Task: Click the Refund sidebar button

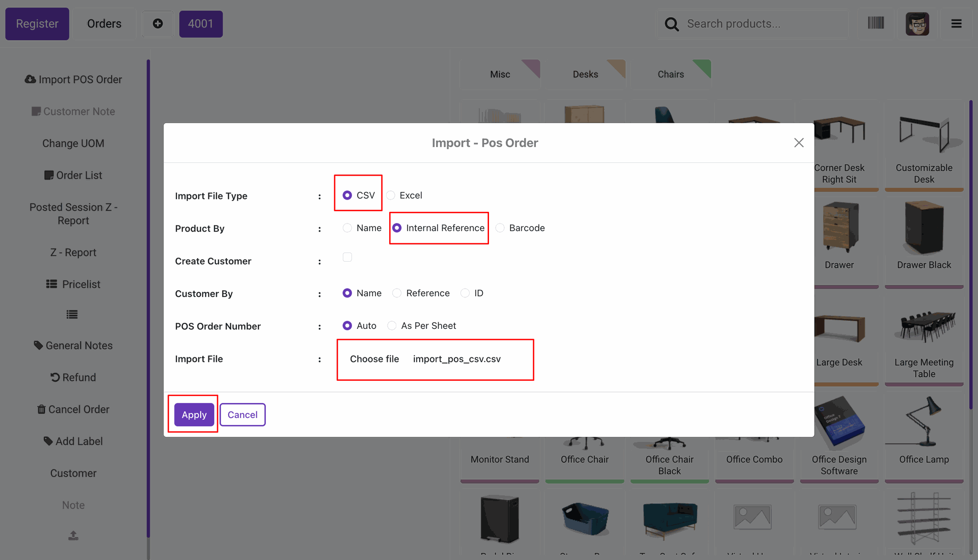Action: (x=73, y=377)
